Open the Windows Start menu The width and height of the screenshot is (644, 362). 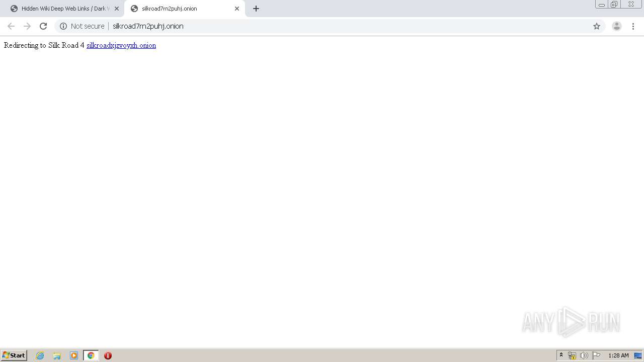[14, 355]
